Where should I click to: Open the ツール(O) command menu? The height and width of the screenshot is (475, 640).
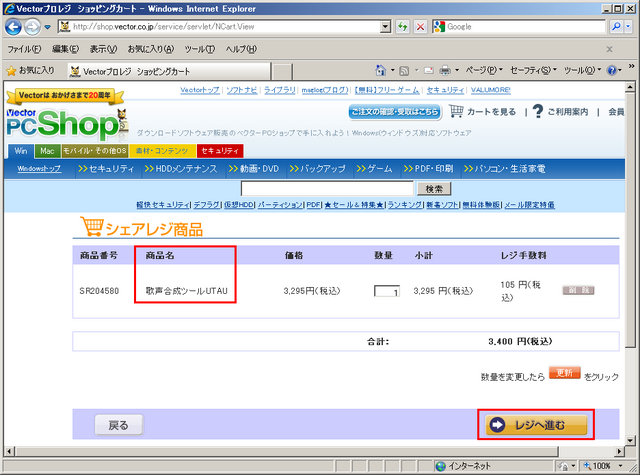click(582, 70)
